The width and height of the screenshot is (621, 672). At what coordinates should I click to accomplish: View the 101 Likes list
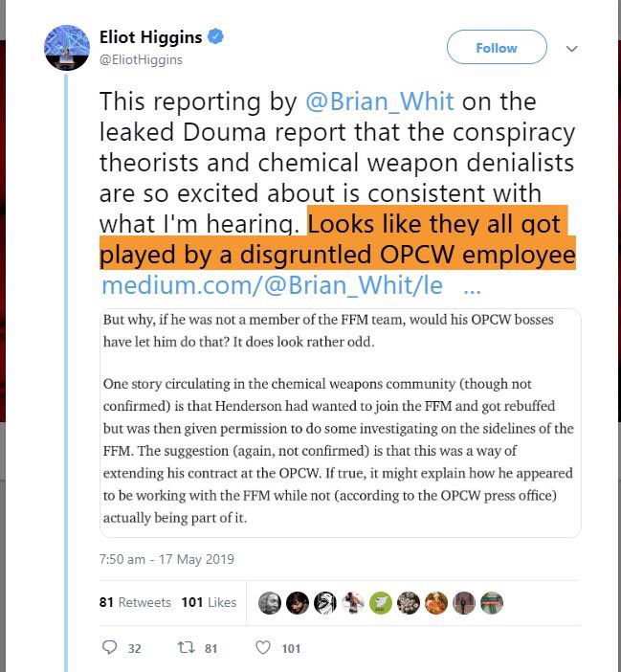pyautogui.click(x=209, y=602)
